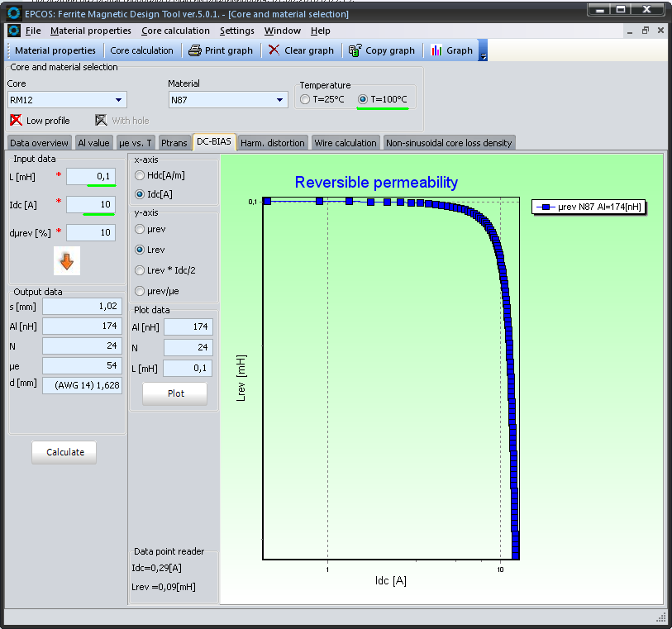Click the Plot button
Viewport: 672px width, 629px height.
pos(175,393)
